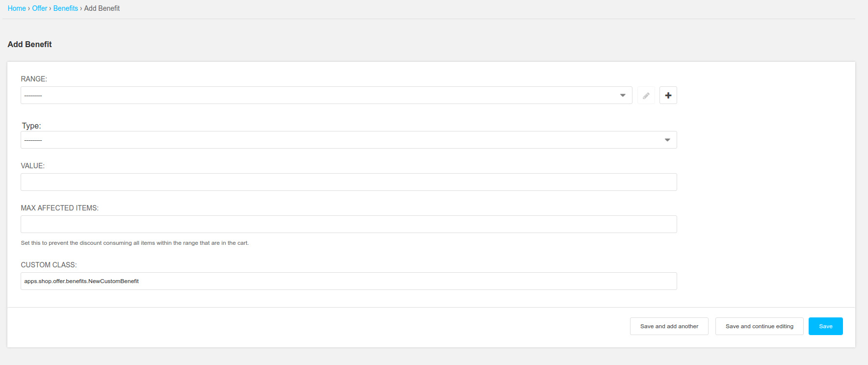Click the edit selected range pencil icon

pos(646,96)
